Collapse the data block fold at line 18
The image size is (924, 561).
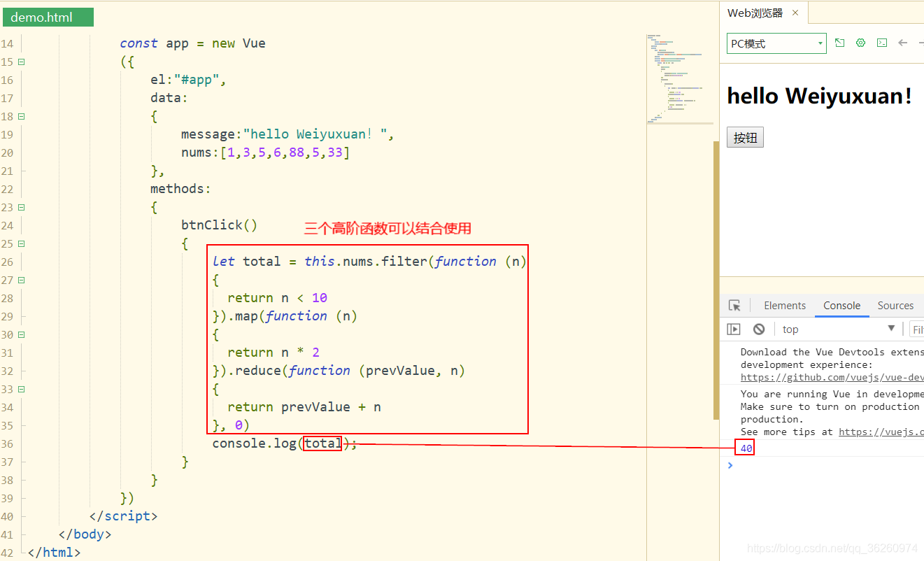pos(21,116)
